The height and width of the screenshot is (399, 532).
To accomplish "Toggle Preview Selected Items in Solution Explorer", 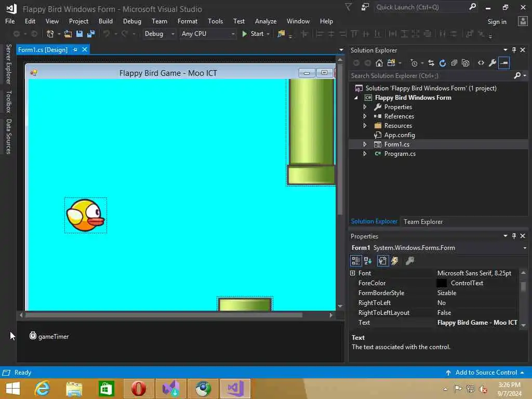I will pos(504,63).
